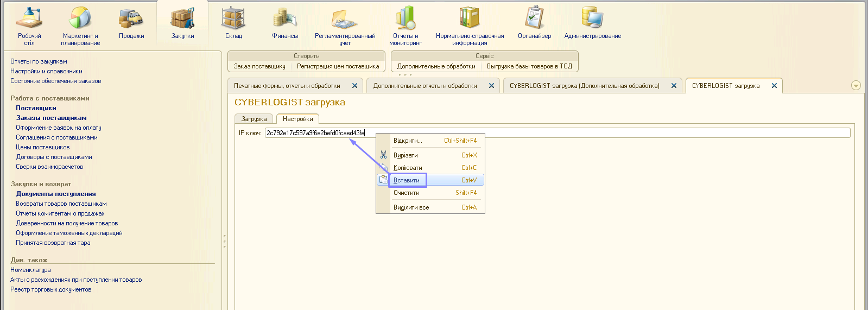Image resolution: width=868 pixels, height=310 pixels.
Task: Open Маркетинг и планирование section
Action: (80, 26)
